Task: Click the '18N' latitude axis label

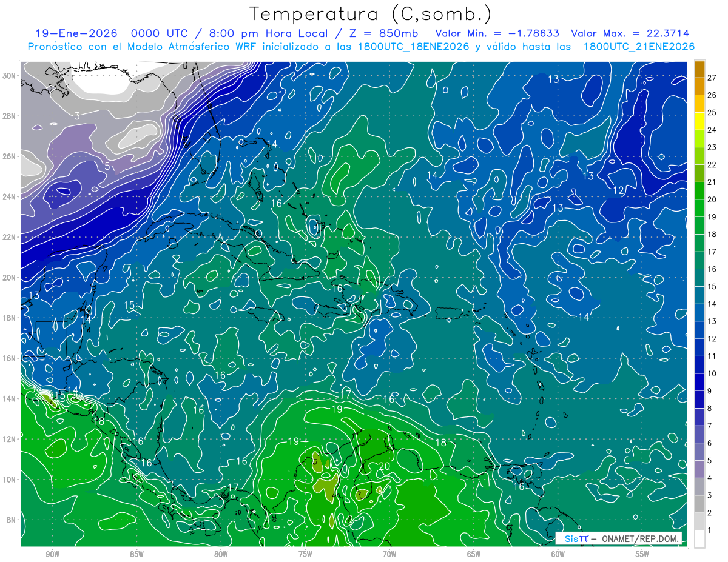Action: 10,318
